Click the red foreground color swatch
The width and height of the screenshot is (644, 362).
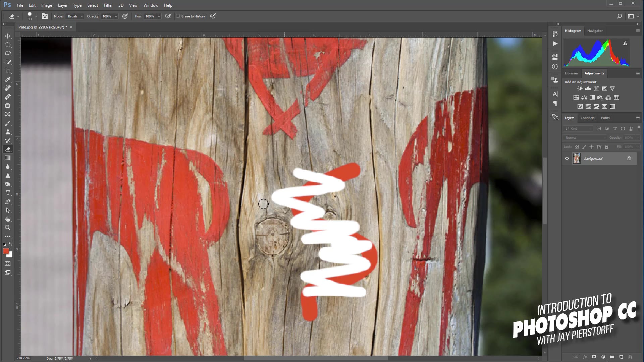(6, 251)
